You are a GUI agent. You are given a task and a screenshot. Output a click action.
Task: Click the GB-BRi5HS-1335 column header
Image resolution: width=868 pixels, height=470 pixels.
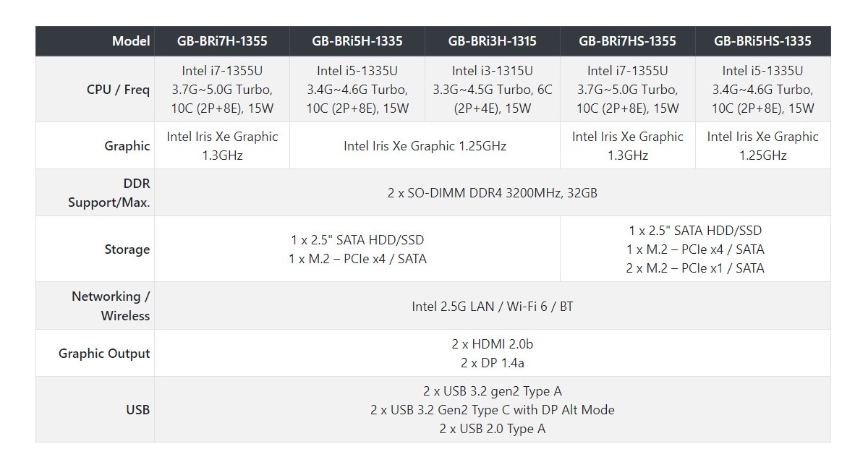coord(762,41)
